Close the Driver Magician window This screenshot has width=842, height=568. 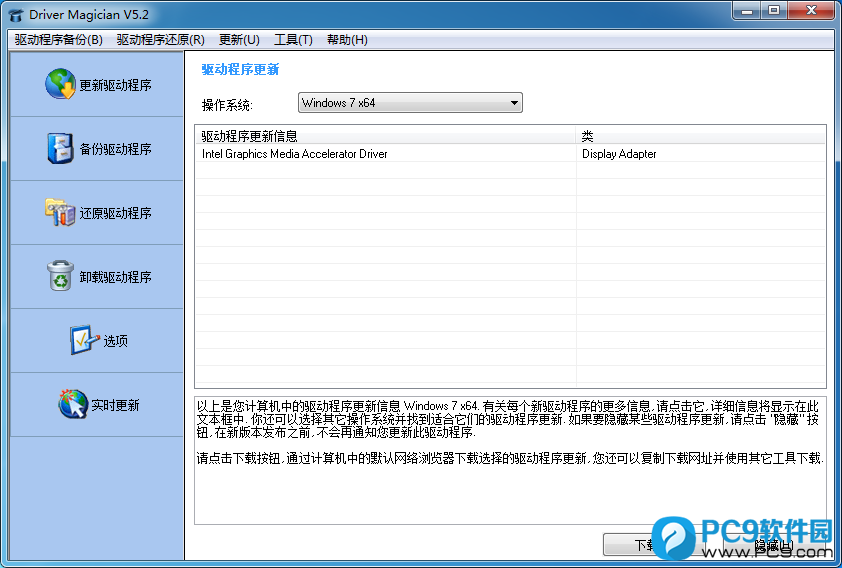811,10
